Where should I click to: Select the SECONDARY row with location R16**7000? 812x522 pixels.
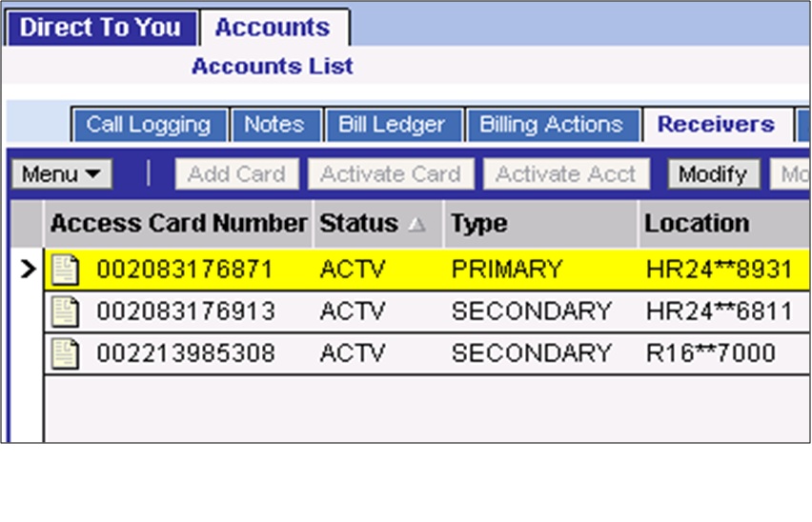(x=531, y=353)
